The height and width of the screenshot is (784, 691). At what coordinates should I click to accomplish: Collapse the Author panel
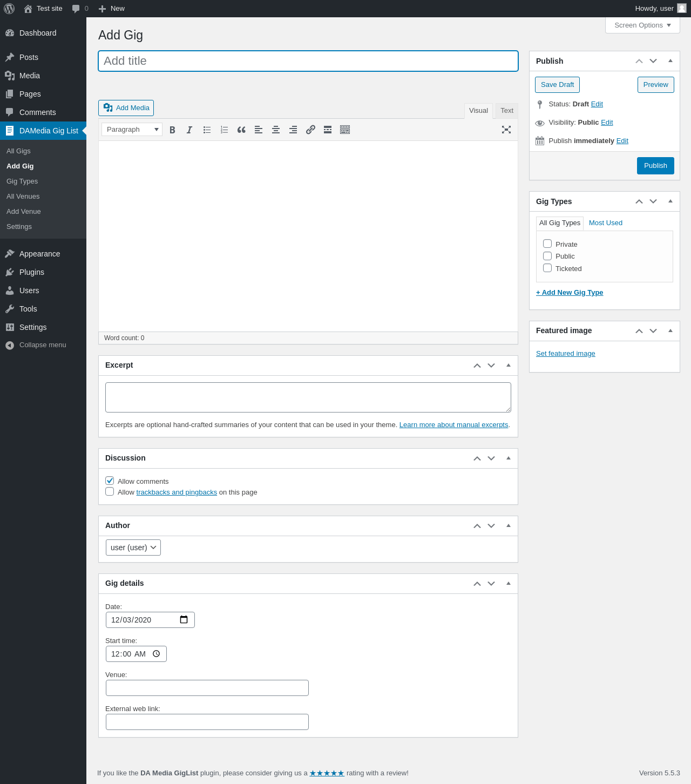(x=509, y=526)
